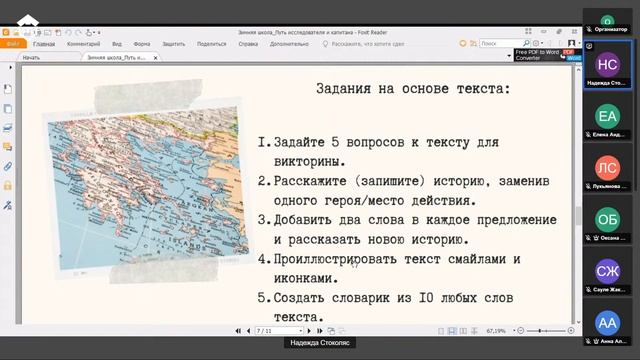Click the magnifier search icon
The height and width of the screenshot is (360, 640).
[526, 43]
